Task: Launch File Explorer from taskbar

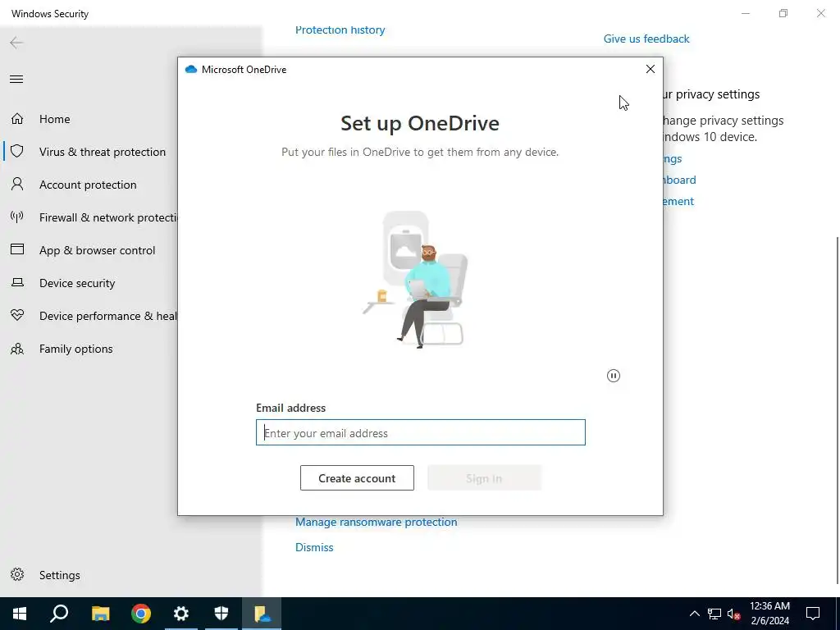Action: [x=100, y=614]
